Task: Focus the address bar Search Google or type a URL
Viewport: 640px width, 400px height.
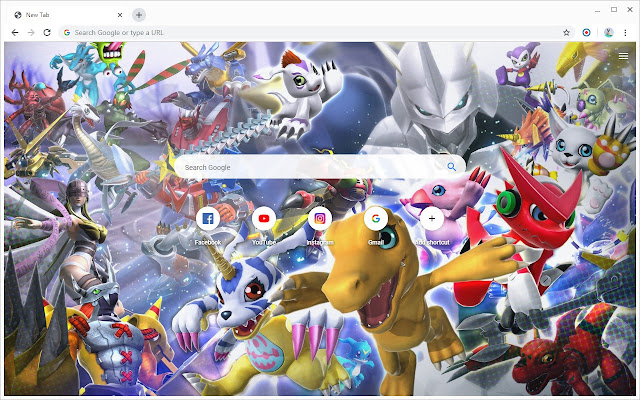Action: (316, 33)
